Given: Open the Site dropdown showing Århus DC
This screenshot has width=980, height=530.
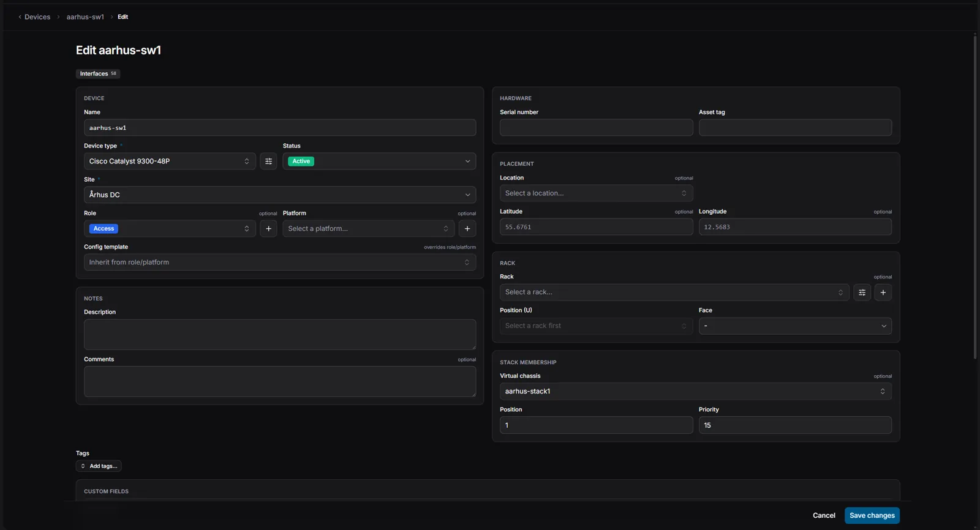Looking at the screenshot, I should click(280, 195).
